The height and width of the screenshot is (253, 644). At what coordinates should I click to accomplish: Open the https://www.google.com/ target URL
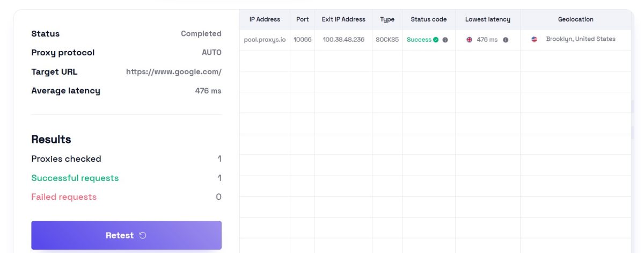coord(173,71)
